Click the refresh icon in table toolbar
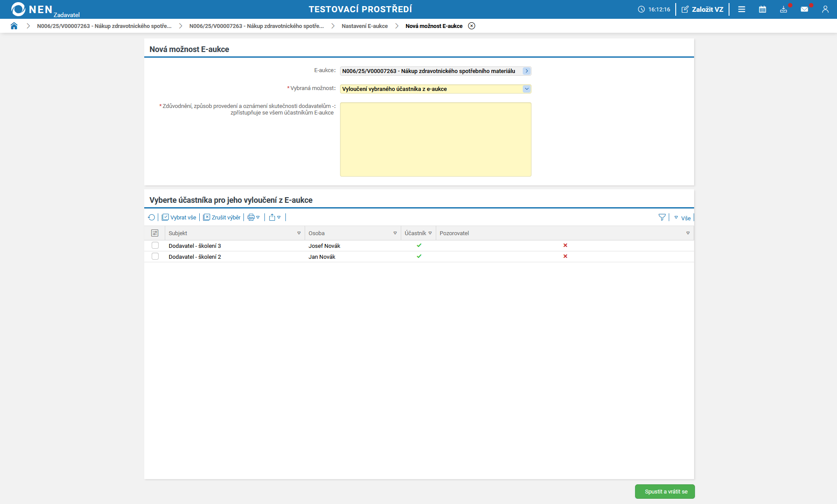Viewport: 837px width, 504px height. [151, 217]
